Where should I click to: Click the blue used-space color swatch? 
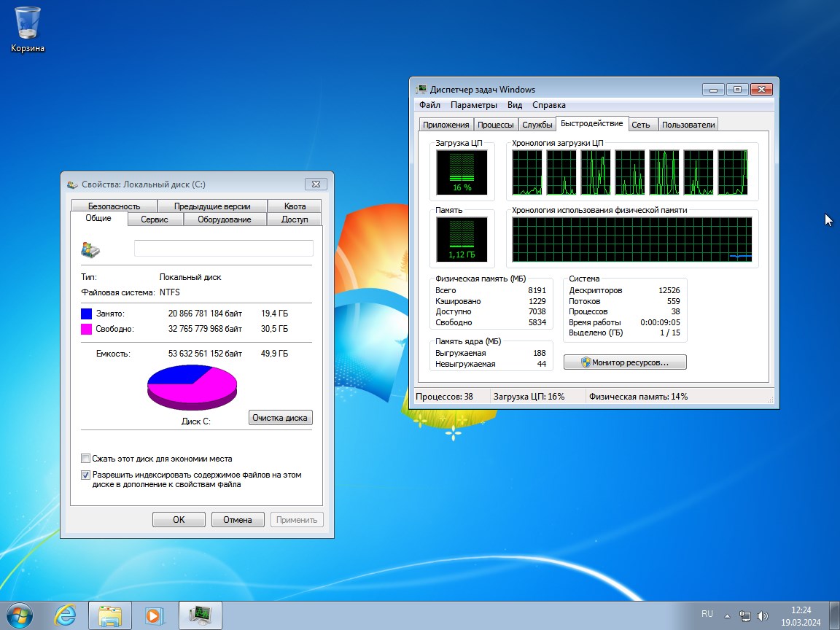87,314
